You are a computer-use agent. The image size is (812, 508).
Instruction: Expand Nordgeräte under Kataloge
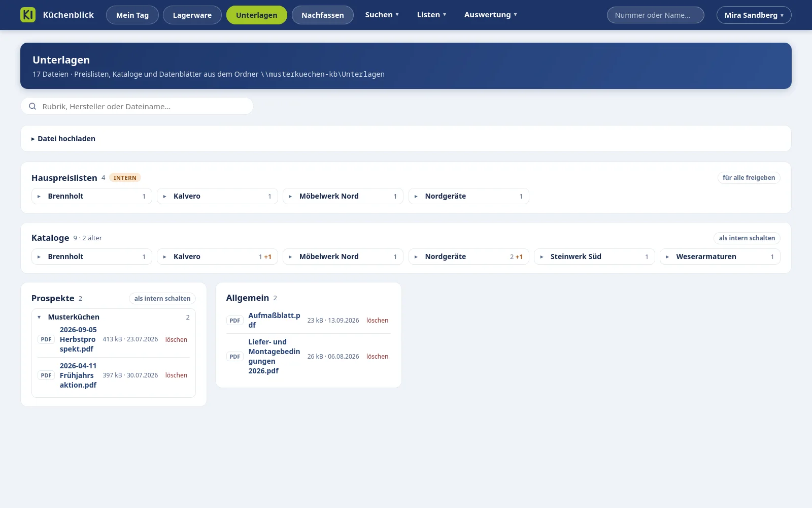pyautogui.click(x=469, y=257)
